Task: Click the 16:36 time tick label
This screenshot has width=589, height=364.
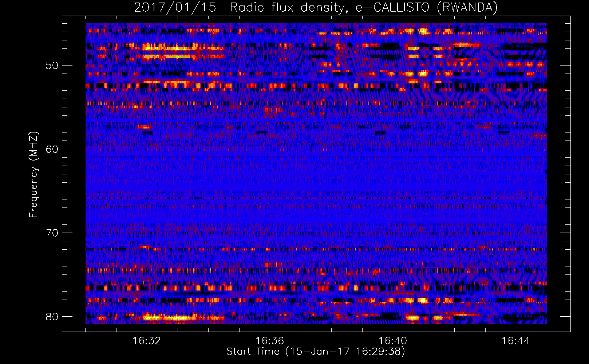Action: tap(270, 341)
